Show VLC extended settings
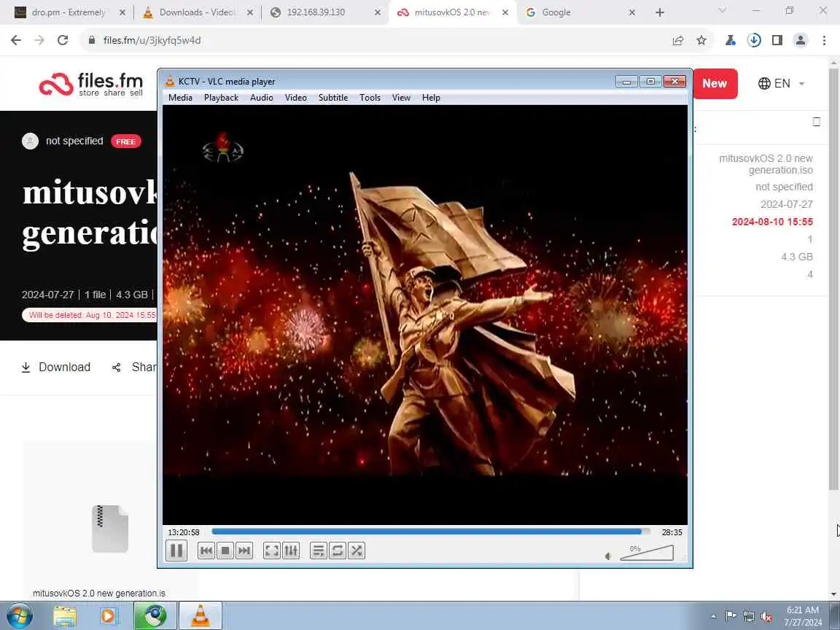 pos(291,551)
